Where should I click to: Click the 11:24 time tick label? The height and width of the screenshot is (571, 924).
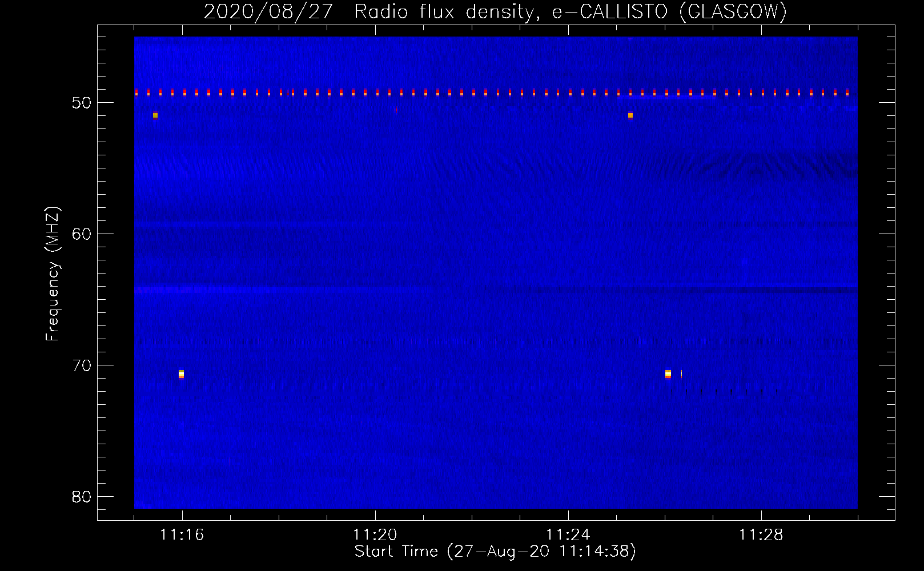(x=568, y=535)
